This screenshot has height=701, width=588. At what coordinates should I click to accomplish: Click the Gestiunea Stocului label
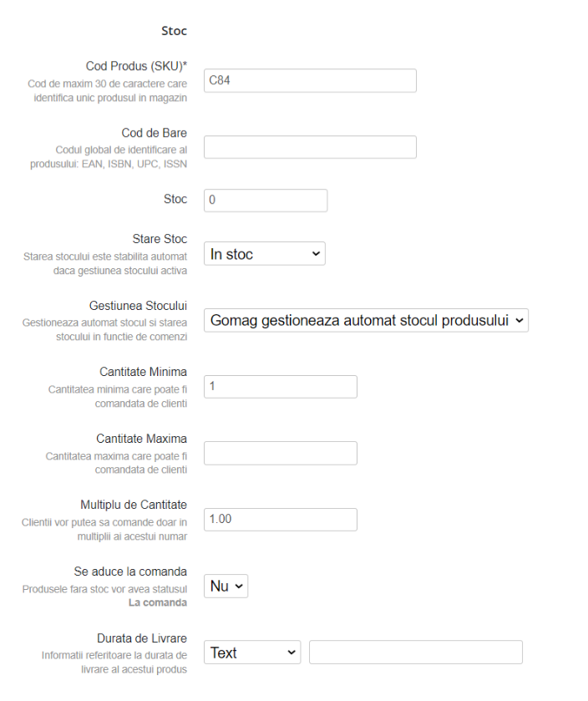pos(138,305)
